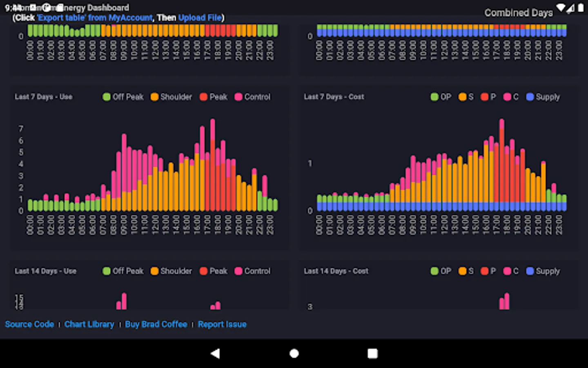Click the tallest bar in 7 Days Cost chart
The image size is (588, 368).
(501, 165)
